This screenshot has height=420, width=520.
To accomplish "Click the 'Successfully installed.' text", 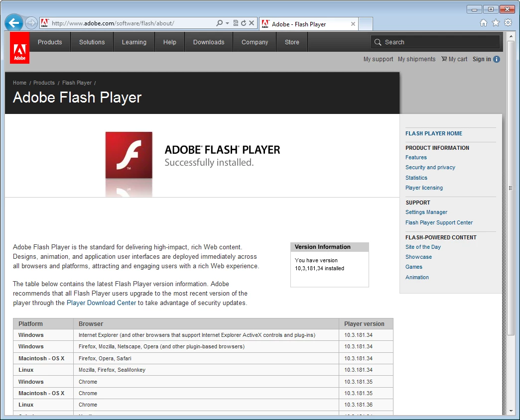I will (x=209, y=162).
